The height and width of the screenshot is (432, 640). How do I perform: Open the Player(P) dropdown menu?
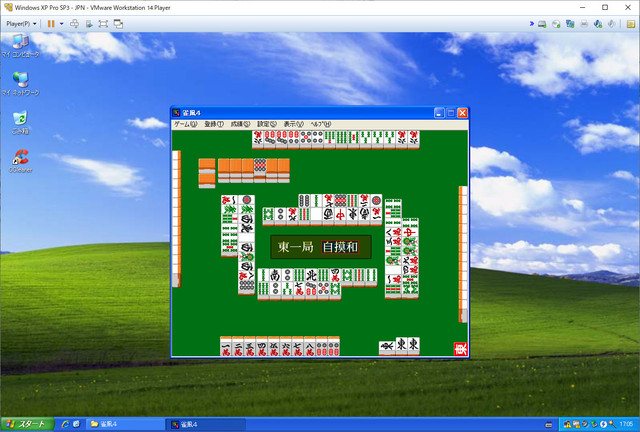click(x=21, y=24)
